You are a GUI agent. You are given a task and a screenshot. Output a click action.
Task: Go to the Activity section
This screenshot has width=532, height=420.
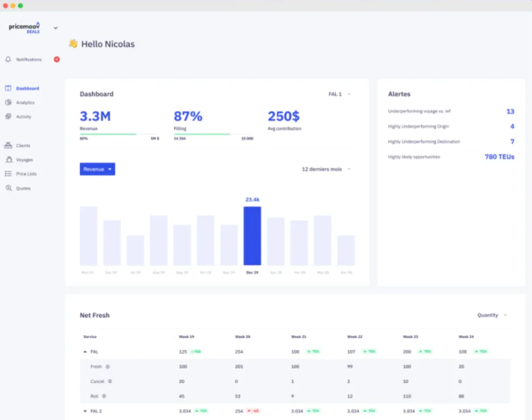point(23,117)
